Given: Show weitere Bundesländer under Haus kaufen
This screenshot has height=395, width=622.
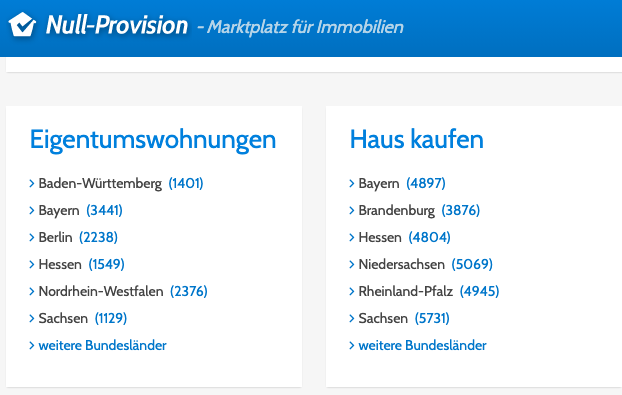Looking at the screenshot, I should [x=422, y=345].
